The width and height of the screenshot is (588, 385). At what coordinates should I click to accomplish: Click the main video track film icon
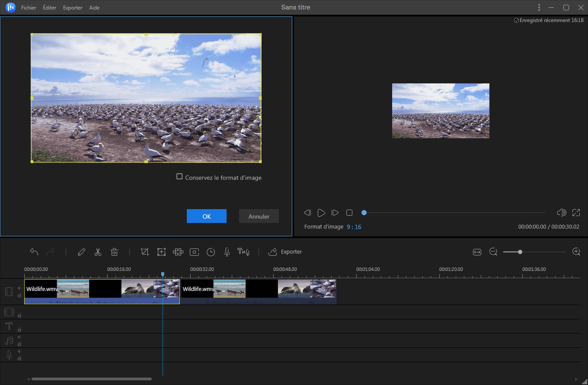click(9, 292)
